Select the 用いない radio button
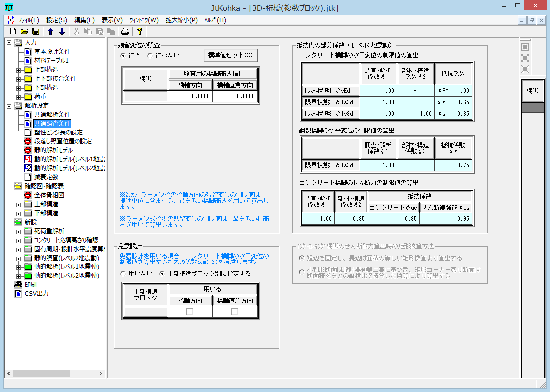 [123, 273]
